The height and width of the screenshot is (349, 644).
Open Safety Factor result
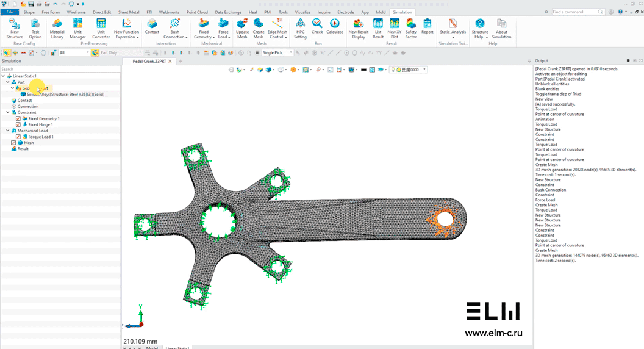tap(410, 29)
